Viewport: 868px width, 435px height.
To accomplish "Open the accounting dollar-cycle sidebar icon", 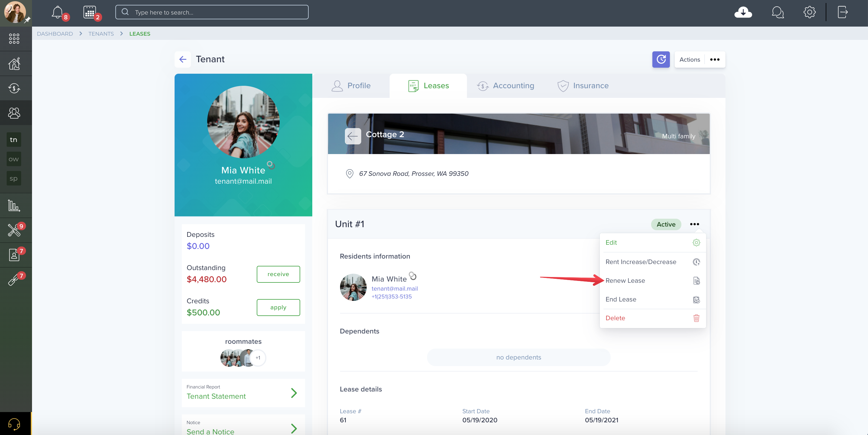I will pyautogui.click(x=14, y=88).
